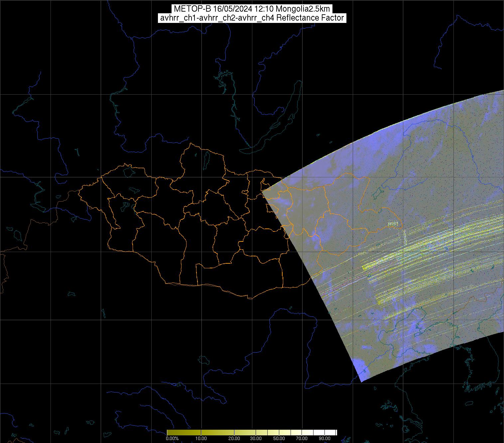Click the "10.00" color bar label

tap(201, 438)
